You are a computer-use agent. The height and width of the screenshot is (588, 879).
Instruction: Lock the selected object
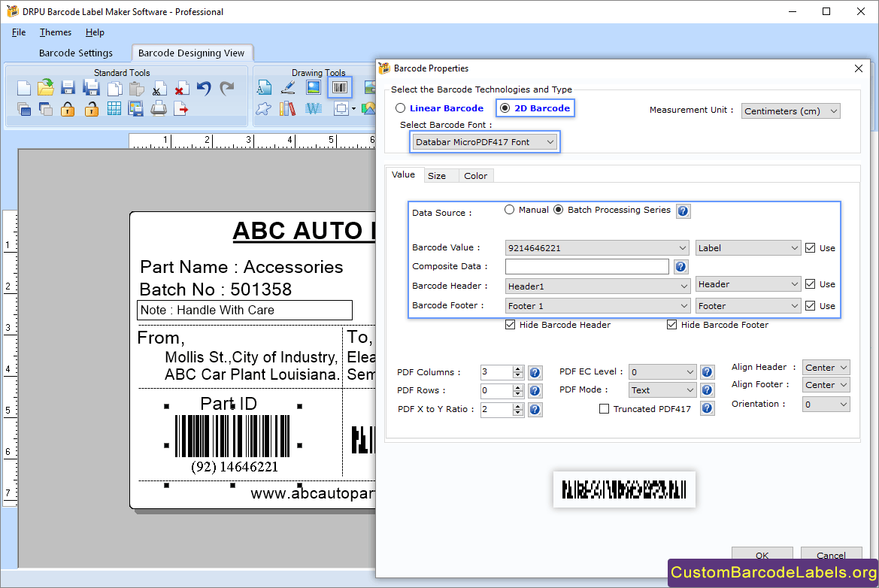68,109
